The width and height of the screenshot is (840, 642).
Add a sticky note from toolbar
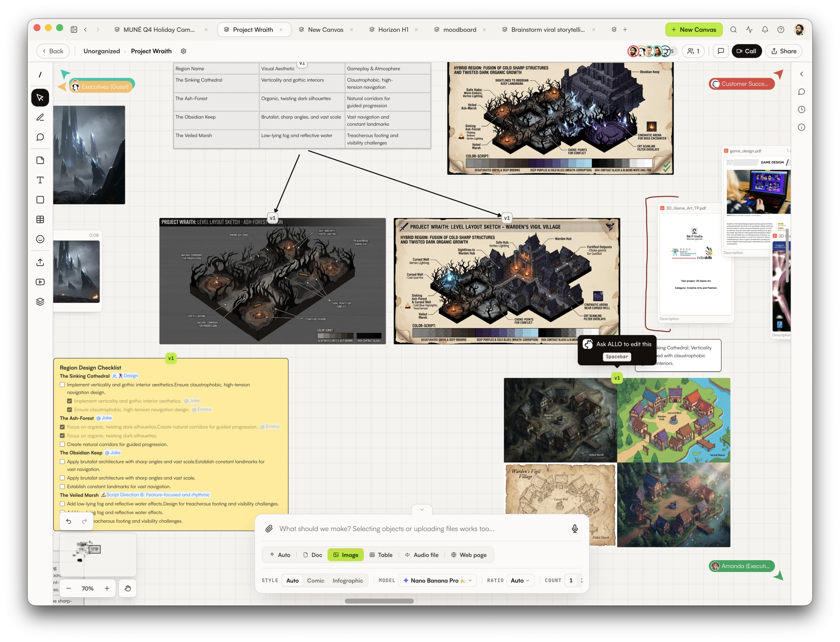coord(40,160)
